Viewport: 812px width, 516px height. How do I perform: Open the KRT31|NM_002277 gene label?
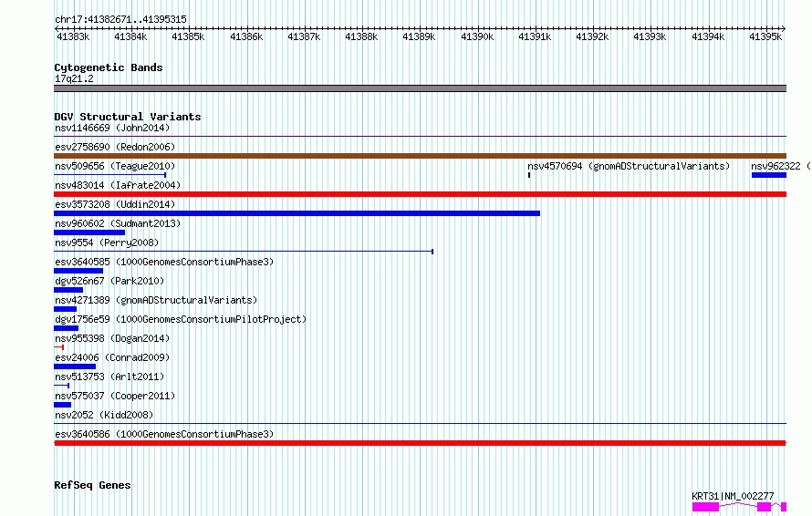pos(733,496)
